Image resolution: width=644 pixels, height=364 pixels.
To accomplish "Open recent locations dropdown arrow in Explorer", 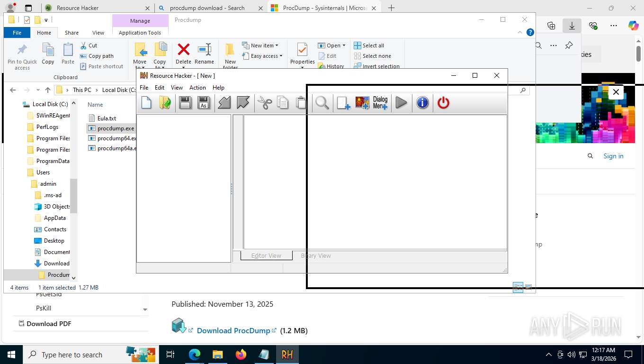I will click(37, 90).
